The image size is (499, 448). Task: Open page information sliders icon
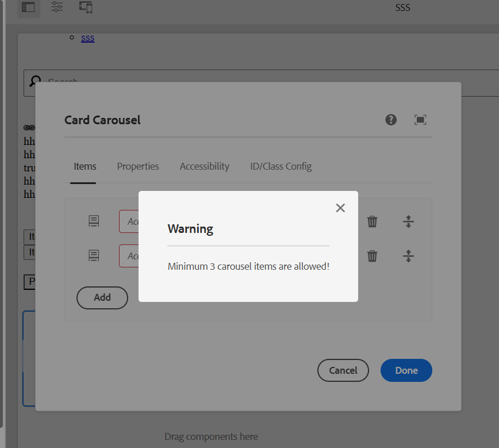(x=57, y=7)
